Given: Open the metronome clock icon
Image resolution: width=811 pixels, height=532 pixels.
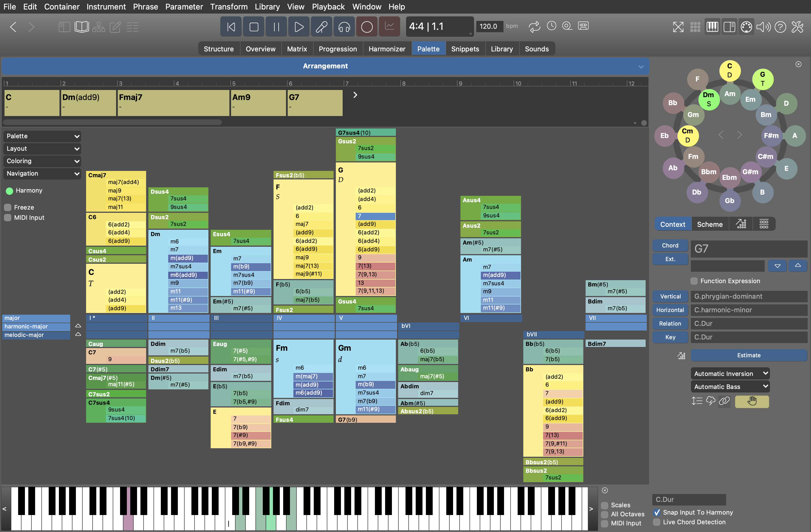Looking at the screenshot, I should click(x=551, y=26).
